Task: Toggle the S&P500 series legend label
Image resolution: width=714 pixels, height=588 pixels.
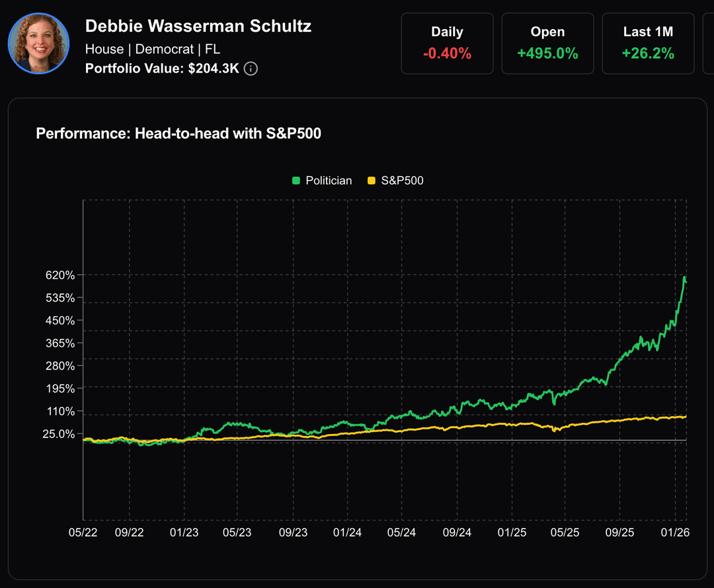Action: click(x=402, y=180)
